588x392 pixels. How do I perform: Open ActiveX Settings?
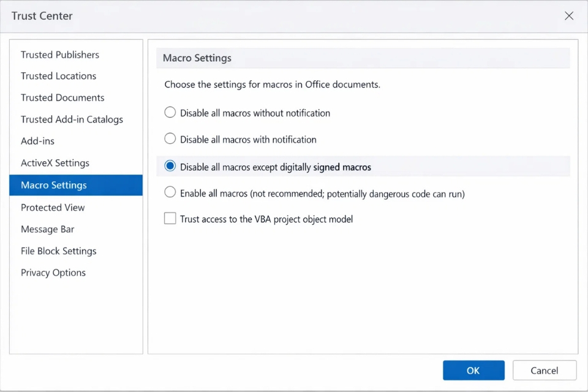pyautogui.click(x=55, y=163)
